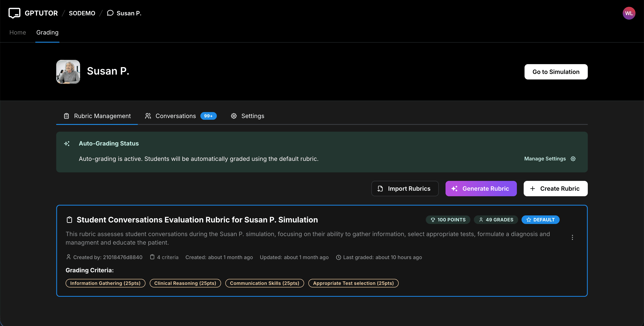This screenshot has width=644, height=326.
Task: Click the clipboard icon beside rubric title
Action: coord(69,220)
